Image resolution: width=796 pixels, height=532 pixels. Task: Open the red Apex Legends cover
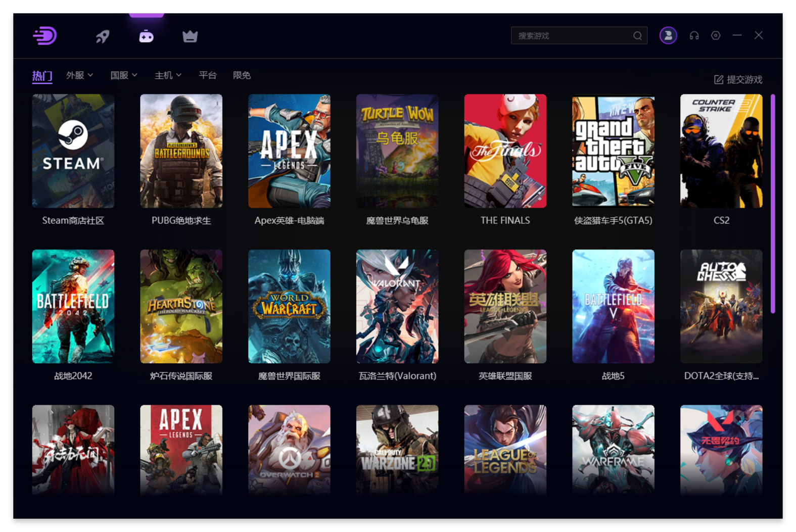(x=181, y=450)
